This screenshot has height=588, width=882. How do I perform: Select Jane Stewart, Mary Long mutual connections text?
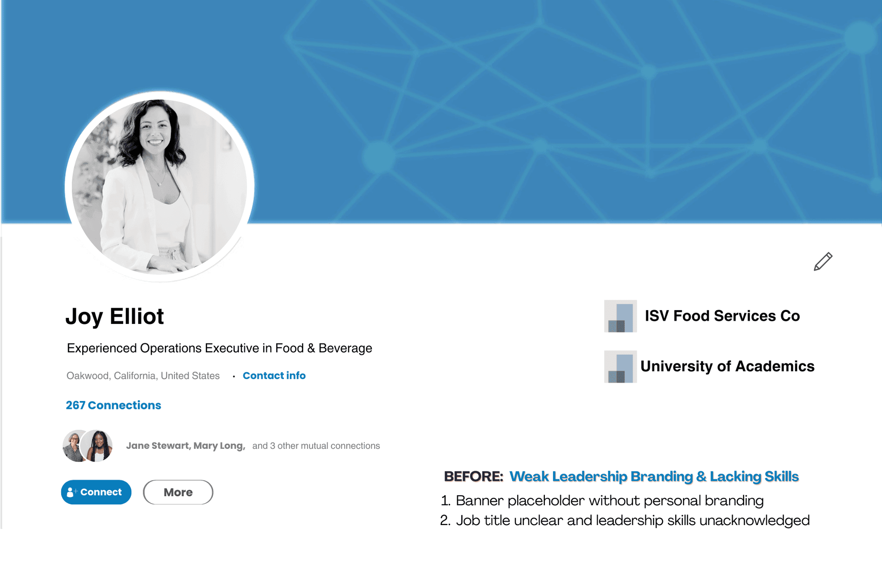(x=186, y=446)
